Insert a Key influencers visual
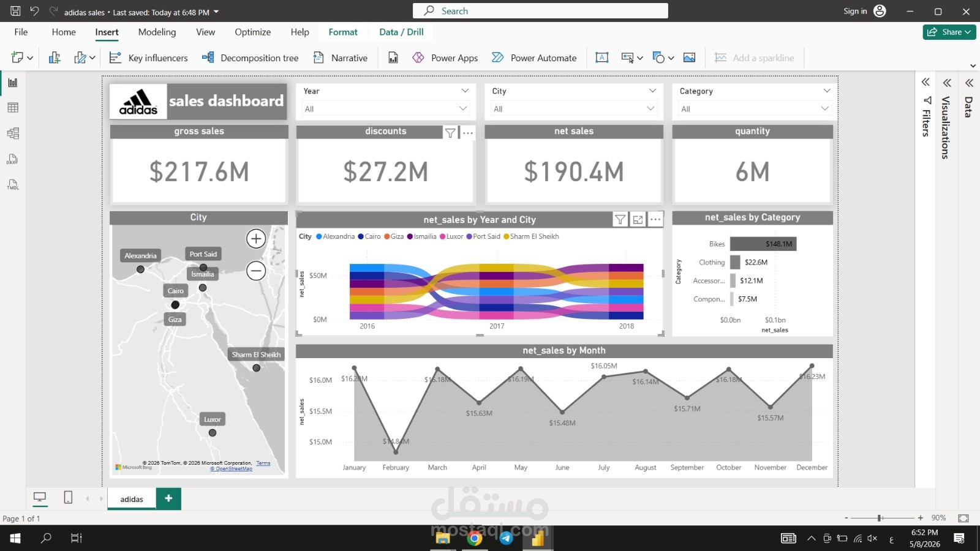The height and width of the screenshot is (551, 980). [148, 58]
